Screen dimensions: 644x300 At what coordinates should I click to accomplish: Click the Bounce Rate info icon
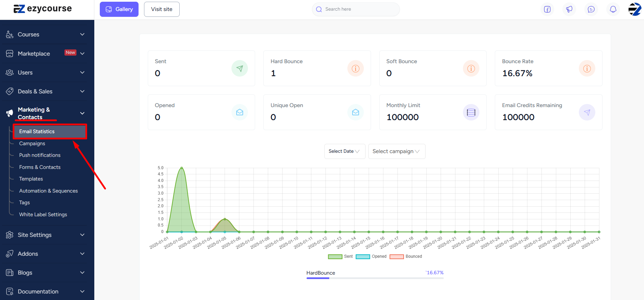[587, 68]
